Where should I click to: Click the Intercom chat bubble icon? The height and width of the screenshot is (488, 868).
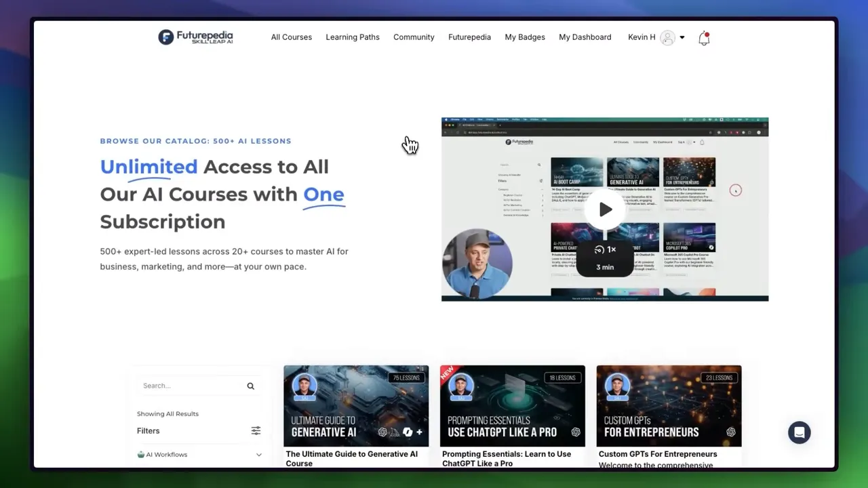(799, 432)
